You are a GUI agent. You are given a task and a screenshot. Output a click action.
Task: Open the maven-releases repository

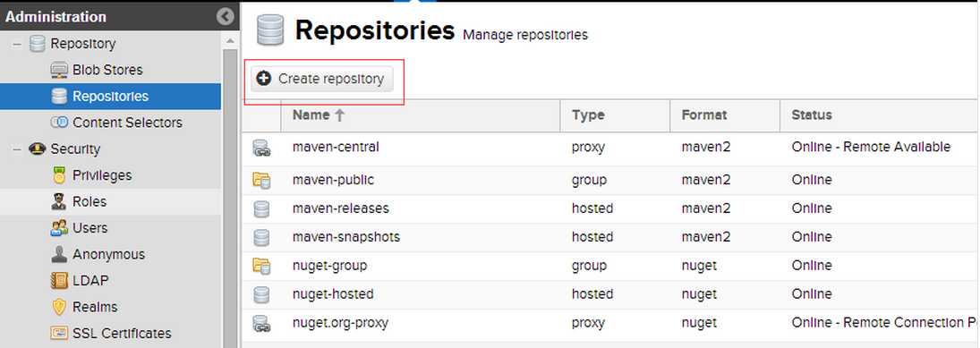coord(341,208)
